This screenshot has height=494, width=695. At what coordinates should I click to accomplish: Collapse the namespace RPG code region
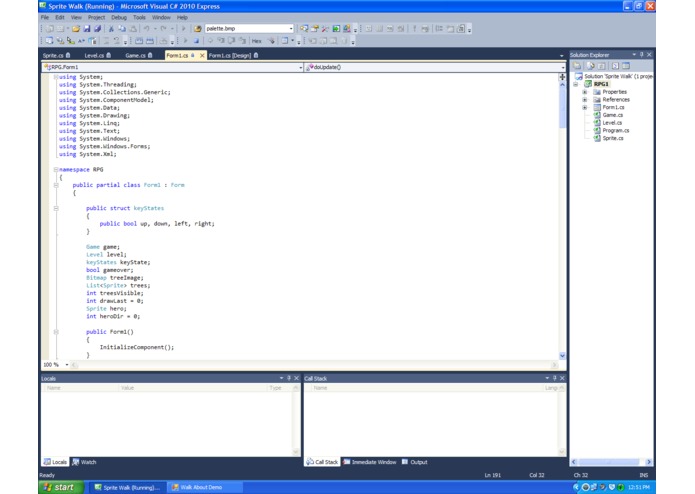point(56,170)
